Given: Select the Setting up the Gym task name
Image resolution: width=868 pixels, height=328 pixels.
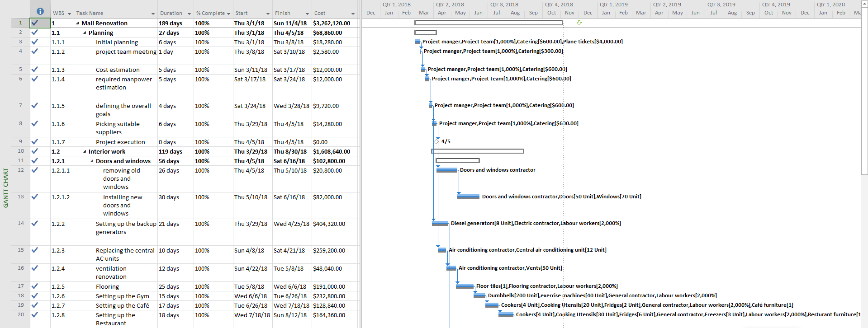Looking at the screenshot, I should click(122, 296).
